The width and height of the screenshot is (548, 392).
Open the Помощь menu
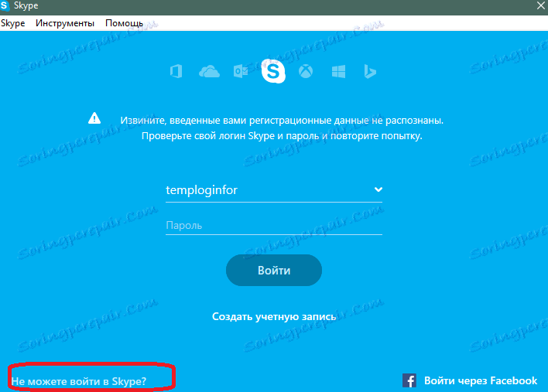(x=124, y=23)
